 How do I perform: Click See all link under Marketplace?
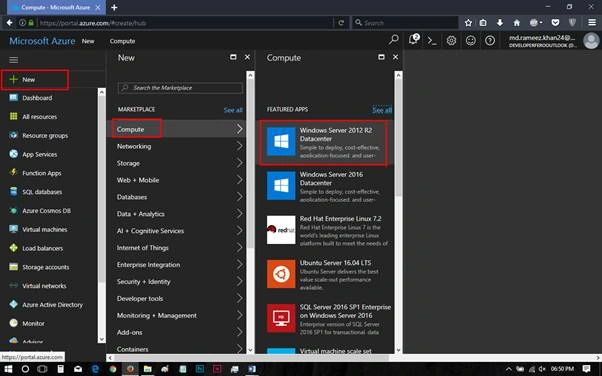coord(233,110)
